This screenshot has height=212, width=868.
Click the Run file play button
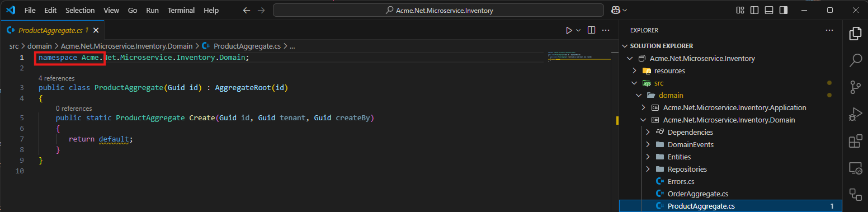point(569,30)
